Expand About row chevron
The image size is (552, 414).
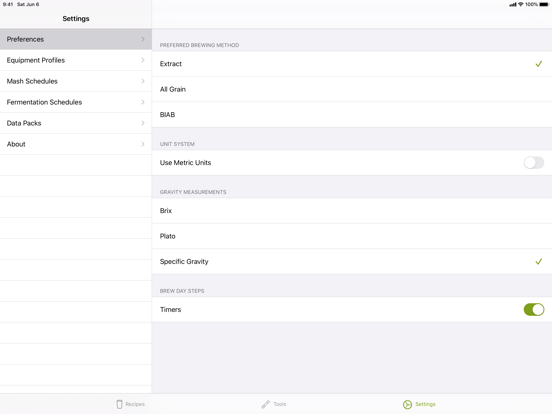[143, 144]
